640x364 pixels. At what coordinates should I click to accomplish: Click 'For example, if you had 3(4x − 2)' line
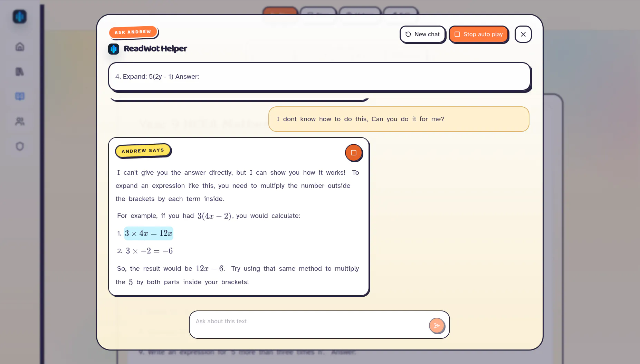click(x=209, y=216)
